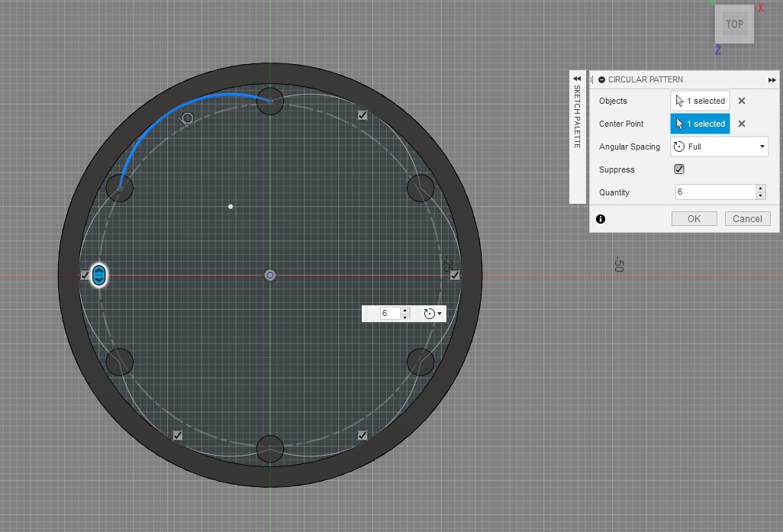This screenshot has height=532, width=783.
Task: Clear the Objects selection with X icon
Action: [741, 101]
